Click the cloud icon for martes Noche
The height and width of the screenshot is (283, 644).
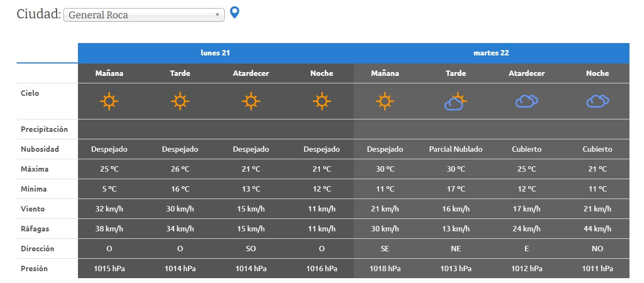click(597, 101)
